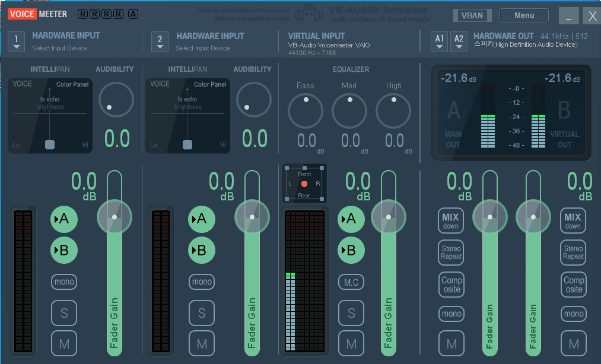Toggle bus B routing on Hardware Input 2
Screen dimensions: 601x364
(202, 250)
